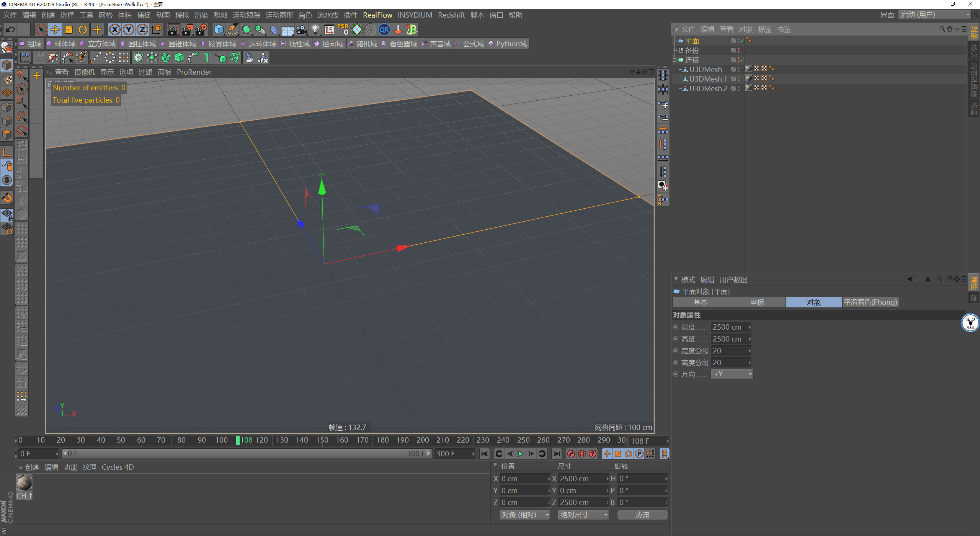This screenshot has width=980, height=536.
Task: Open Render Settings clapperboard icon
Action: tap(201, 29)
